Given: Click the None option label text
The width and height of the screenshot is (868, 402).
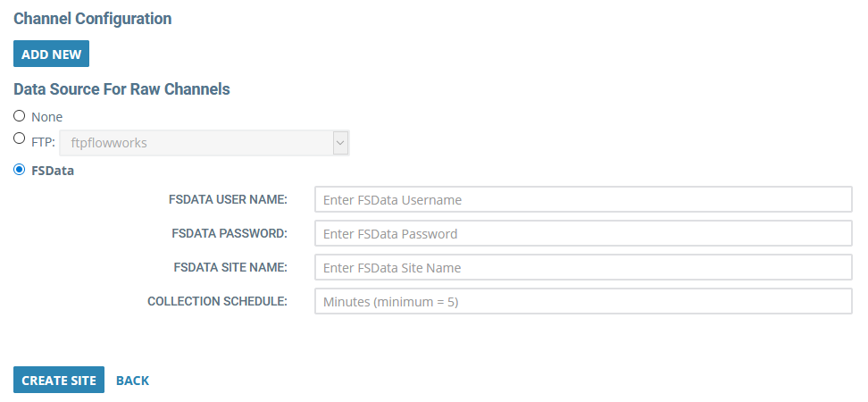Looking at the screenshot, I should coord(47,117).
